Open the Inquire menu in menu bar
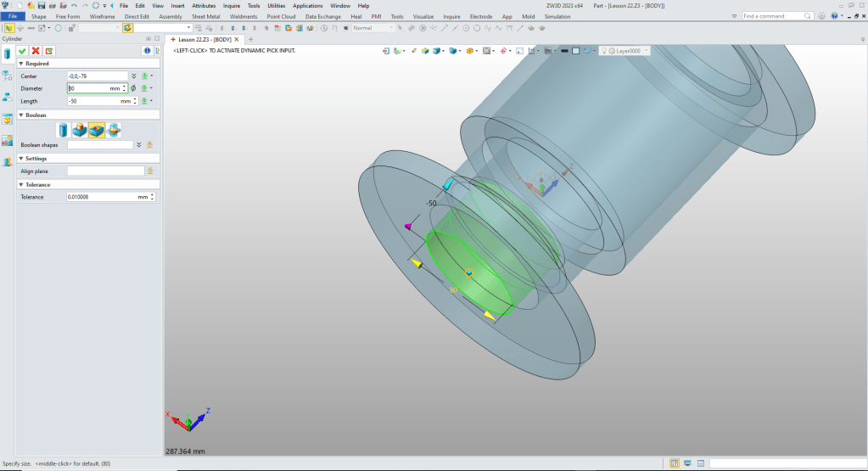Screen dimensions: 868x471 [232, 6]
